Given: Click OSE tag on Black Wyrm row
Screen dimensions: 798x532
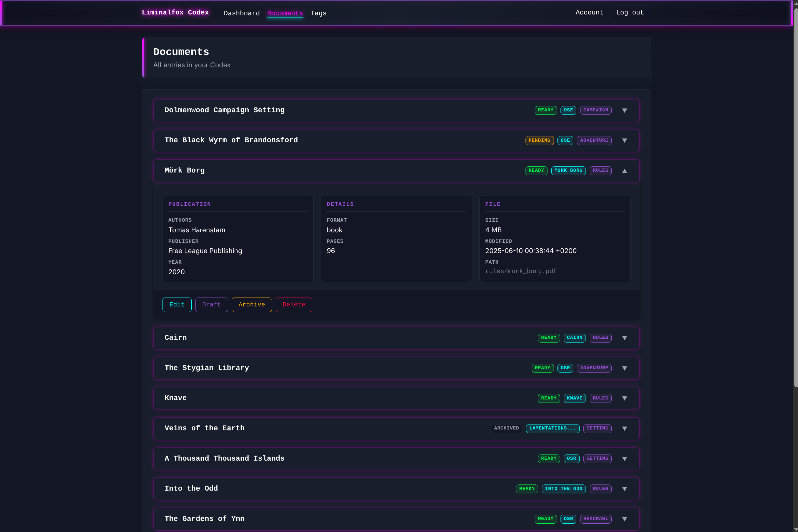Looking at the screenshot, I should tap(565, 141).
